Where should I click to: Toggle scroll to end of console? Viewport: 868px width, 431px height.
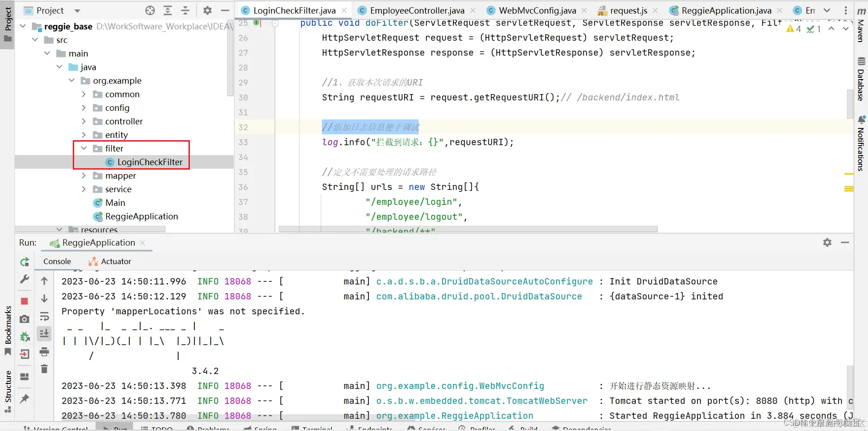tap(44, 334)
